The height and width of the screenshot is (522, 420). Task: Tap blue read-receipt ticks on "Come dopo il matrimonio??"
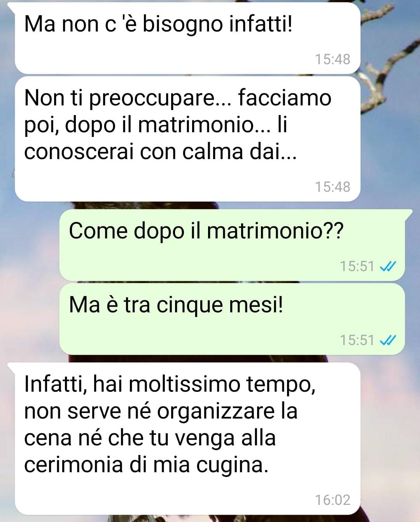[x=387, y=266]
